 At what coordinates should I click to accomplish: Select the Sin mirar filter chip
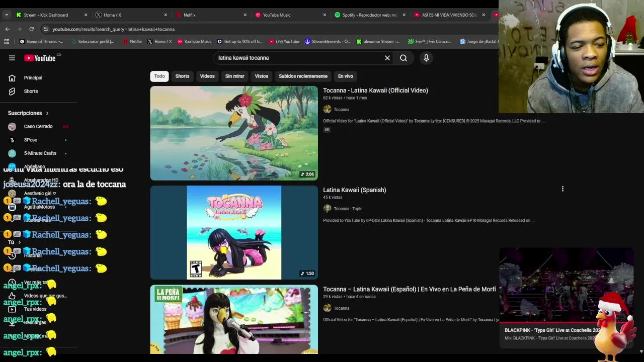point(234,76)
